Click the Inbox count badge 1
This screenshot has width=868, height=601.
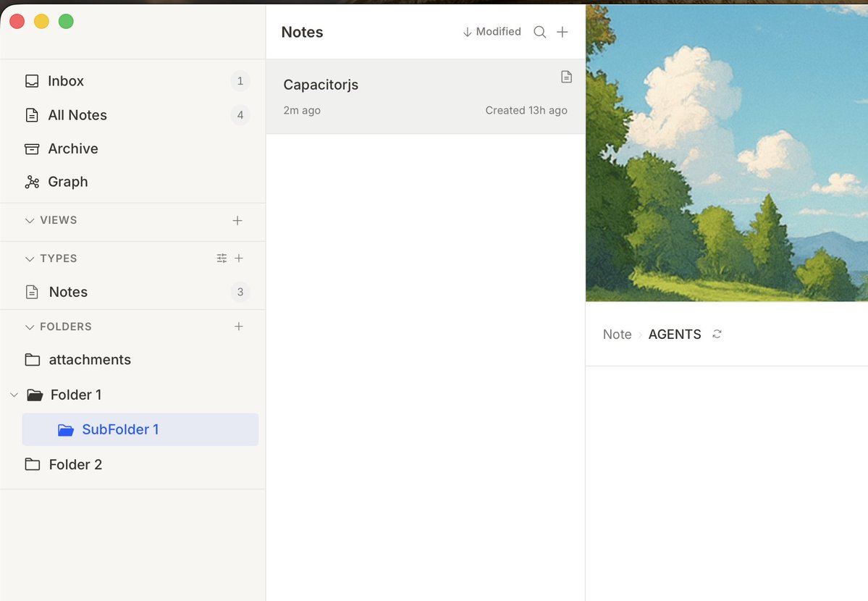(x=240, y=81)
